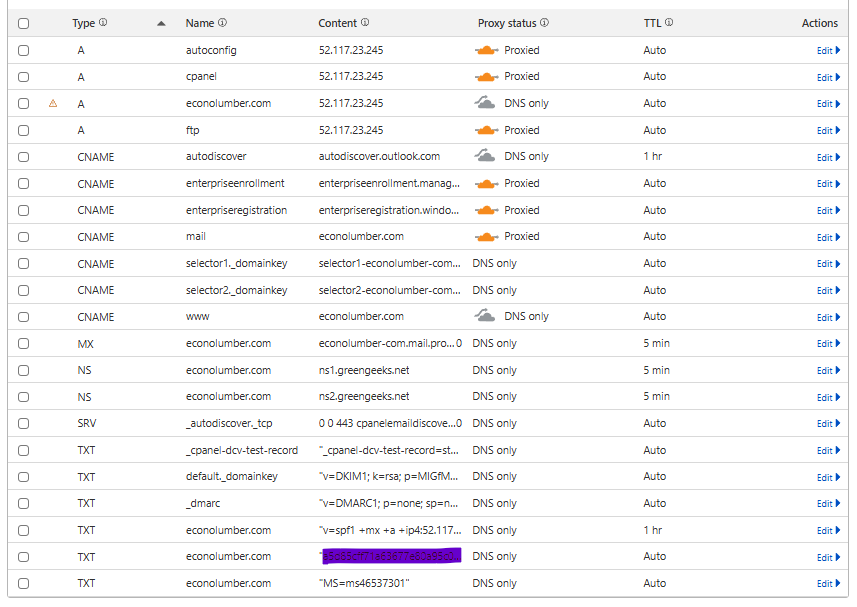This screenshot has width=857, height=607.
Task: Open Edit for _autodiscover._tcp SRV record
Action: click(x=828, y=423)
